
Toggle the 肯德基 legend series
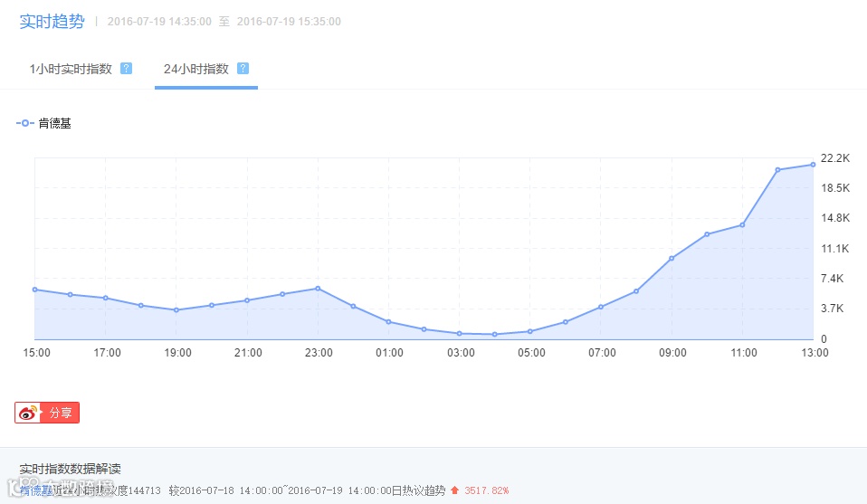(x=43, y=123)
